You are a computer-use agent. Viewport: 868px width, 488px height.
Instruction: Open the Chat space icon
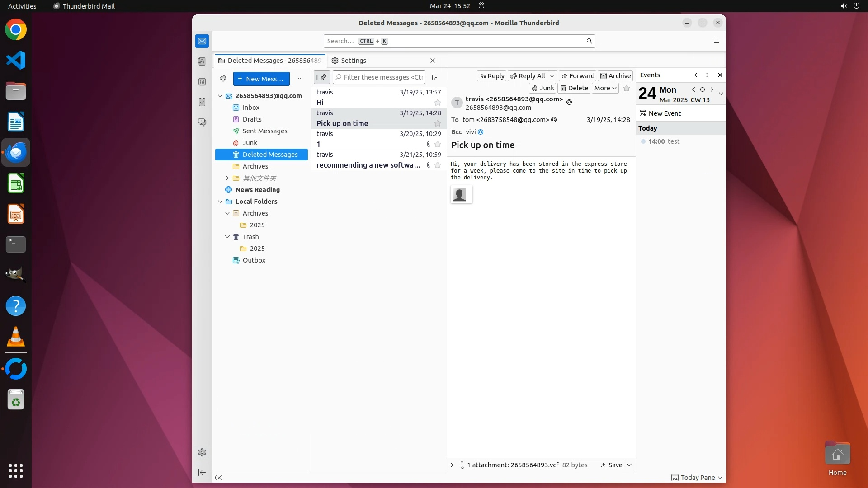(202, 122)
